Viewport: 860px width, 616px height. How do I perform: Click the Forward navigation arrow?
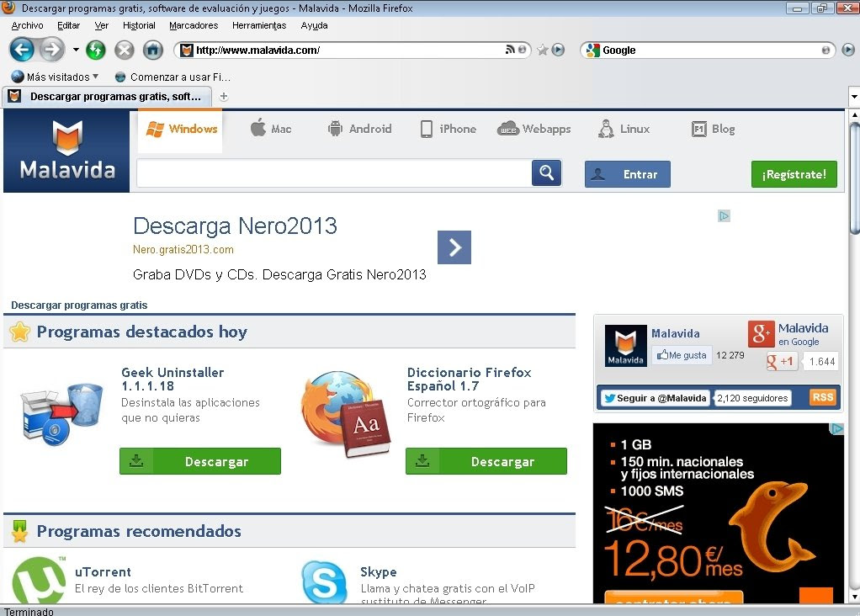click(53, 50)
